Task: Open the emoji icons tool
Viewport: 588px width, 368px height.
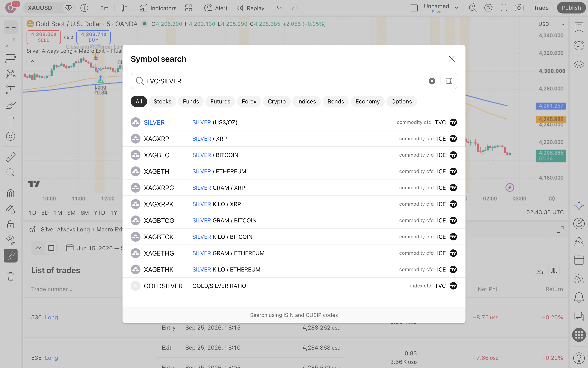Action: pos(11,136)
